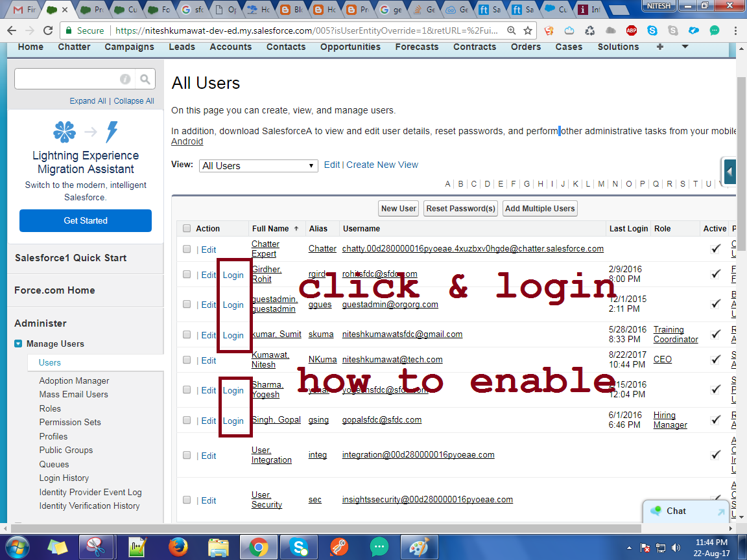Check the kumar, Sumit row checkbox
Viewport: 747px width, 560px height.
187,334
